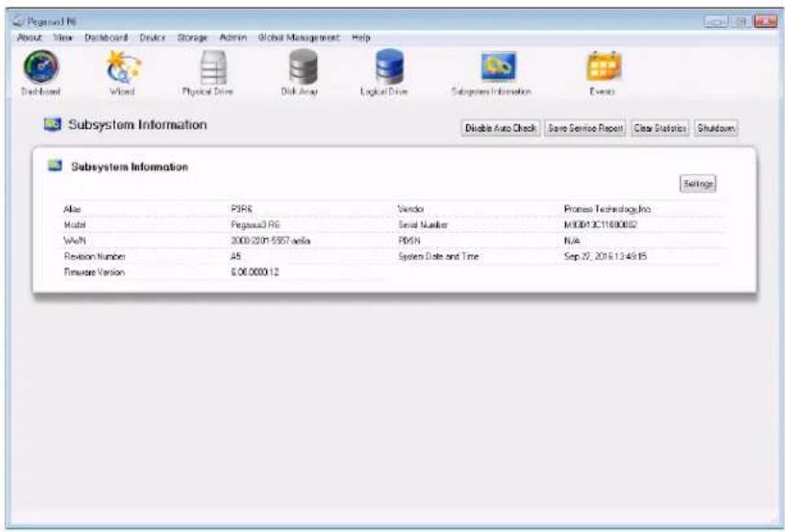This screenshot has height=532, width=785.
Task: Select the Model value Pegasus3 R6
Action: [x=256, y=225]
